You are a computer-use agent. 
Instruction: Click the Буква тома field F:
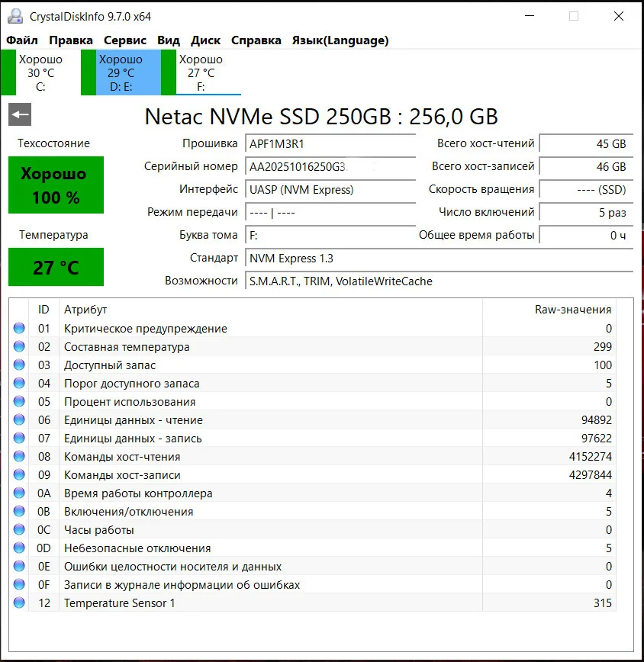tap(330, 235)
